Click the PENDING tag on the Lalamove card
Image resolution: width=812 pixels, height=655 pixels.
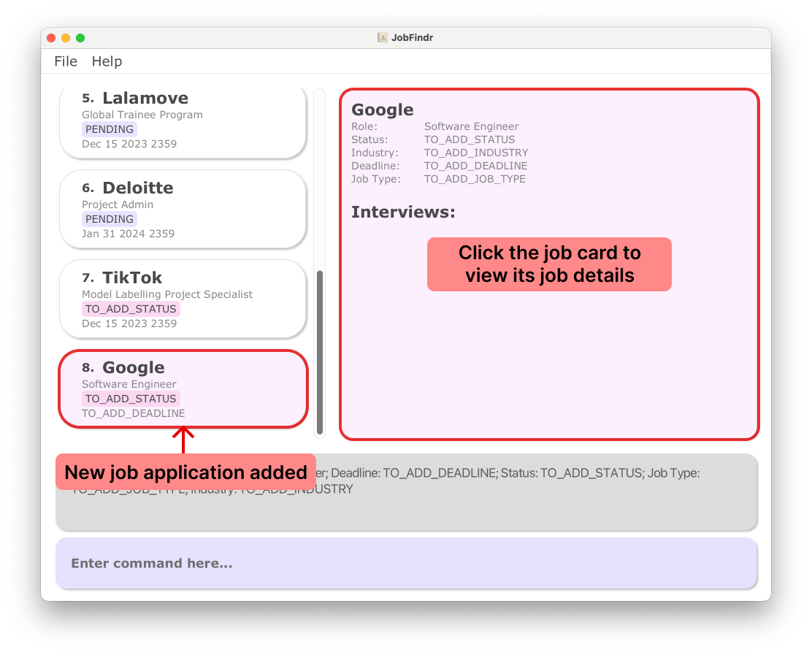click(x=110, y=129)
